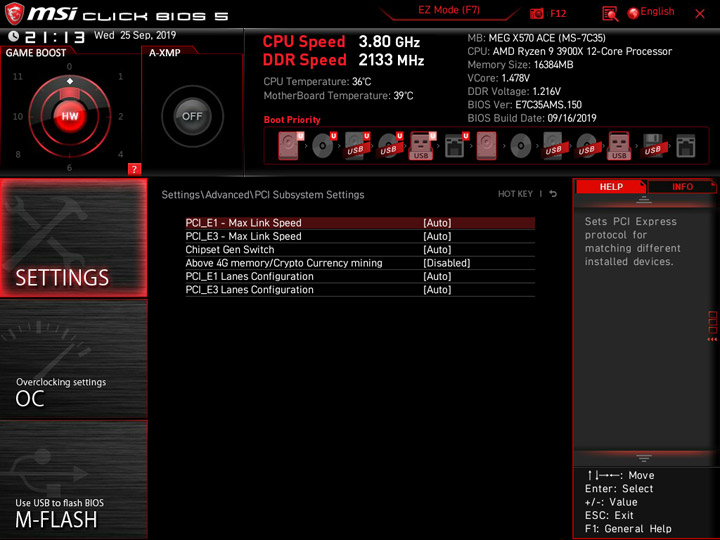Open Game Boost help question mark

134,169
